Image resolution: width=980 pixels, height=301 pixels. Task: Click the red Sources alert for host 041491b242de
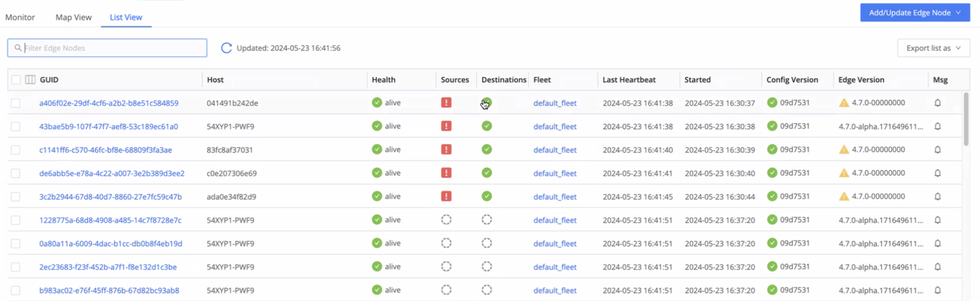tap(446, 103)
